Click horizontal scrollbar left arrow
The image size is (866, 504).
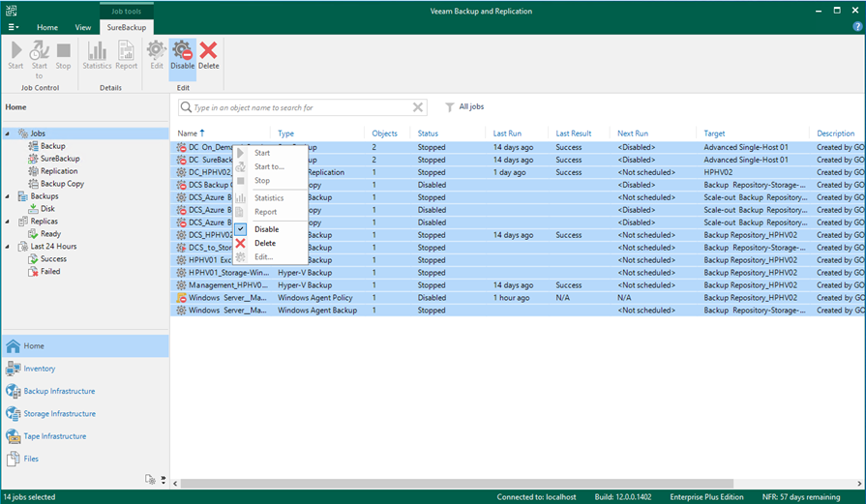pyautogui.click(x=176, y=484)
